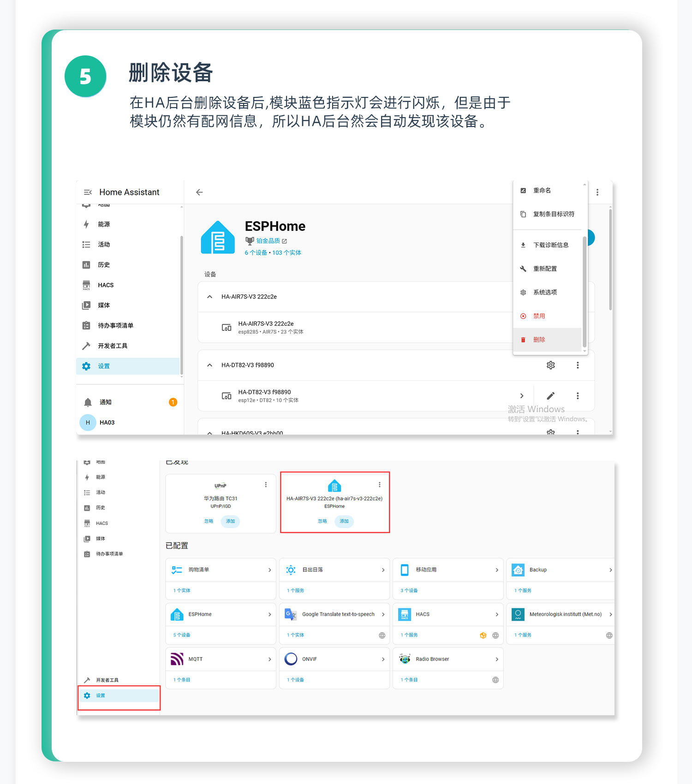Open 1 个条目 link on MQTT card
The image size is (692, 784).
(x=182, y=680)
